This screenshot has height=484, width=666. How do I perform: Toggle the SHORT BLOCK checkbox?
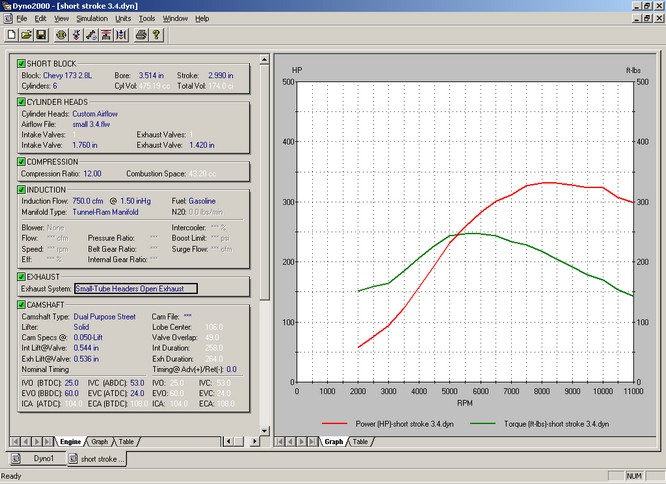[x=21, y=64]
